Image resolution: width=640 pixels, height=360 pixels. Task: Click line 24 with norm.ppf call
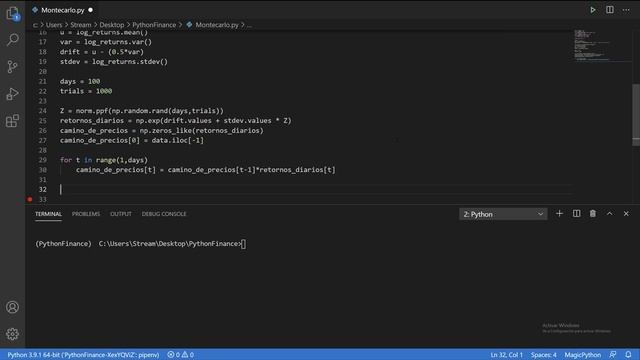(x=142, y=111)
